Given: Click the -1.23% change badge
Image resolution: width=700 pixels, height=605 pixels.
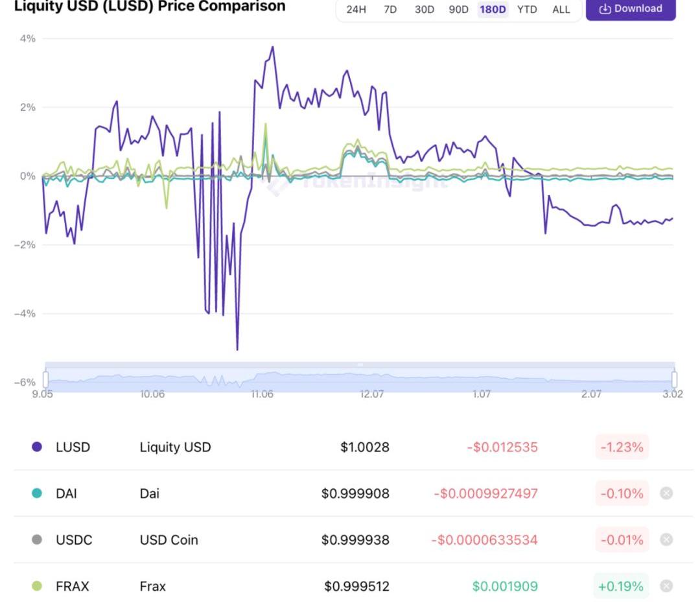Looking at the screenshot, I should pyautogui.click(x=622, y=447).
